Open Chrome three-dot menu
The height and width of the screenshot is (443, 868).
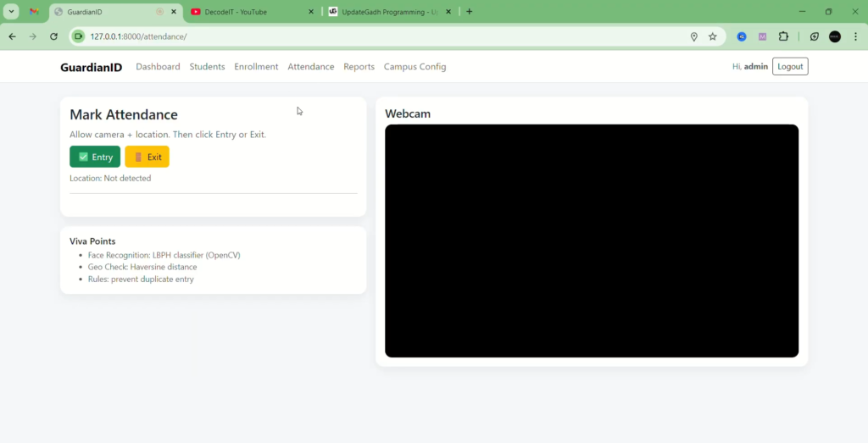tap(856, 36)
